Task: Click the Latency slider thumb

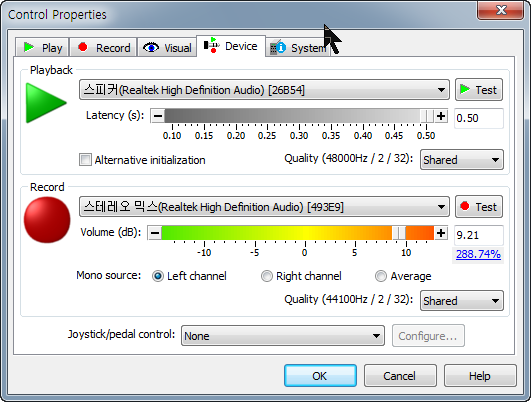Action: click(426, 116)
